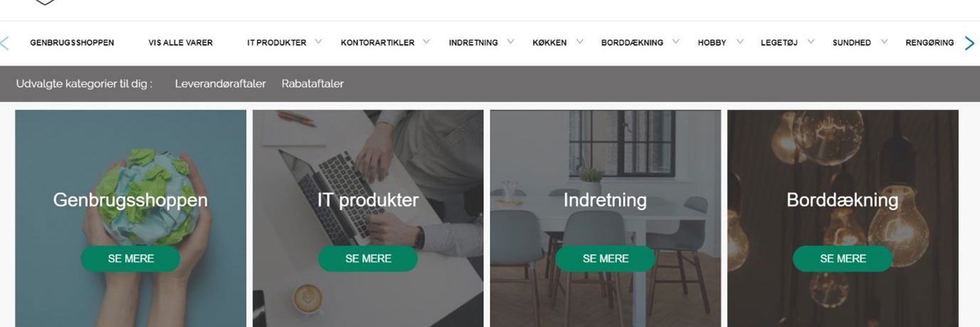Click SE MERE under Genbrugsshoppen
The image size is (980, 327).
[131, 259]
